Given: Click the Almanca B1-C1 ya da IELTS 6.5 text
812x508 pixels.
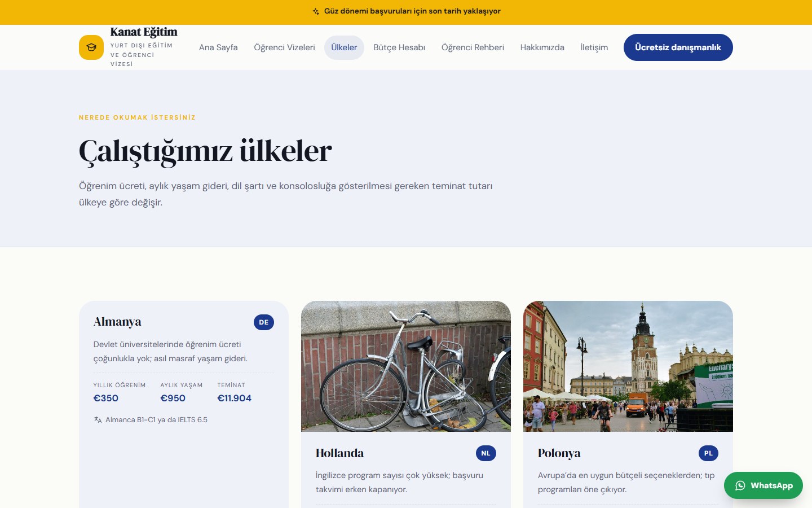Looking at the screenshot, I should click(x=156, y=419).
